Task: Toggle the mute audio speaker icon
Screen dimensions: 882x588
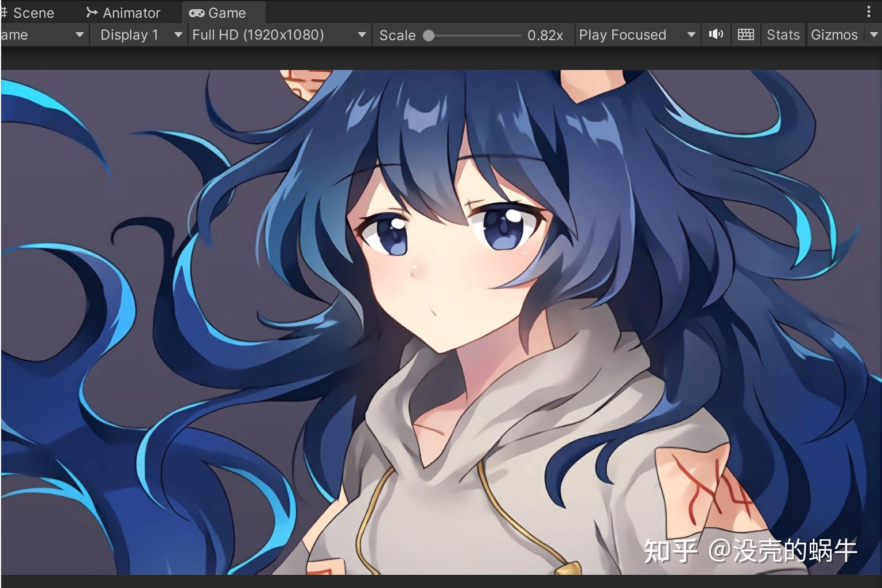Action: click(x=716, y=35)
